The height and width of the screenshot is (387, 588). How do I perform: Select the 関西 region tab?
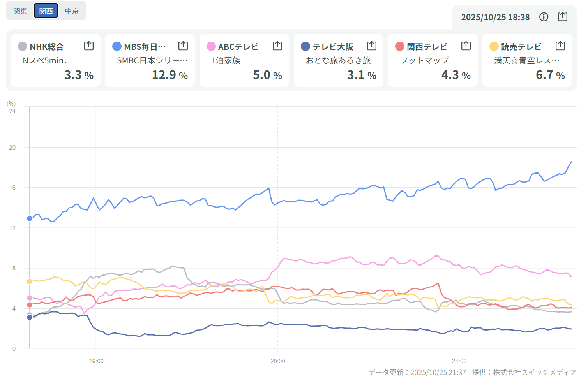[x=46, y=11]
